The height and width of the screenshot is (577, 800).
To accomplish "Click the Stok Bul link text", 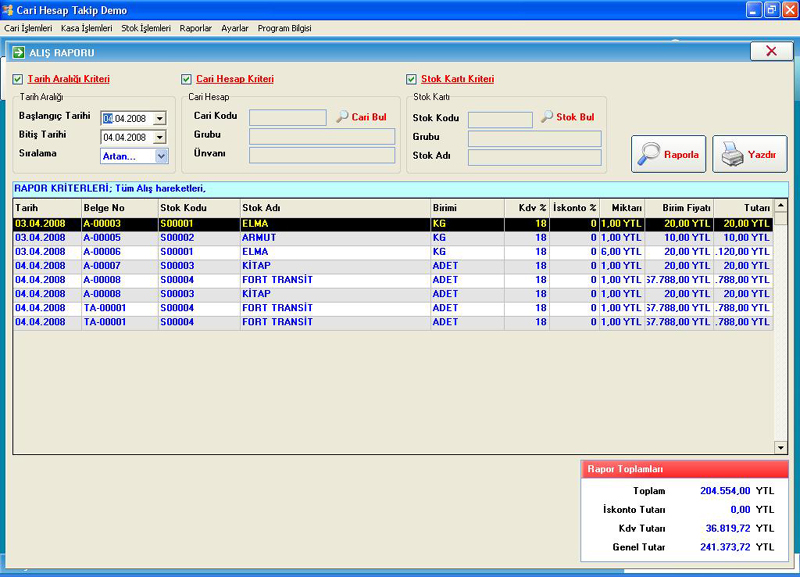I will (x=575, y=117).
